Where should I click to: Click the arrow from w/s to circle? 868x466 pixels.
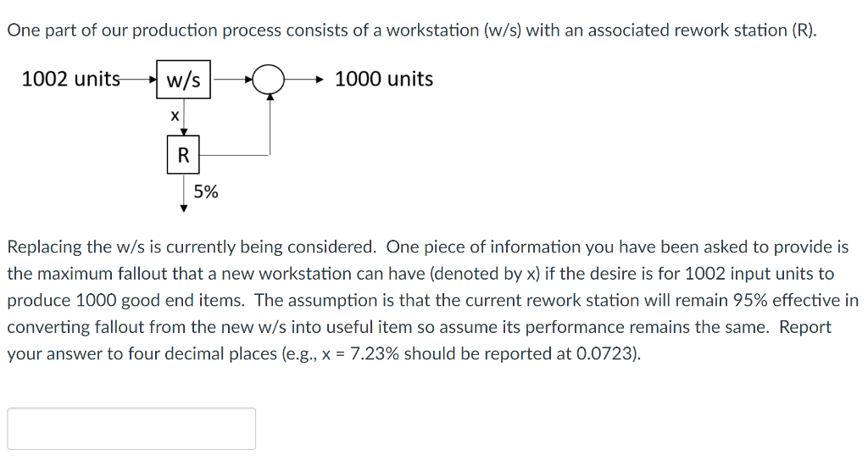pyautogui.click(x=232, y=80)
